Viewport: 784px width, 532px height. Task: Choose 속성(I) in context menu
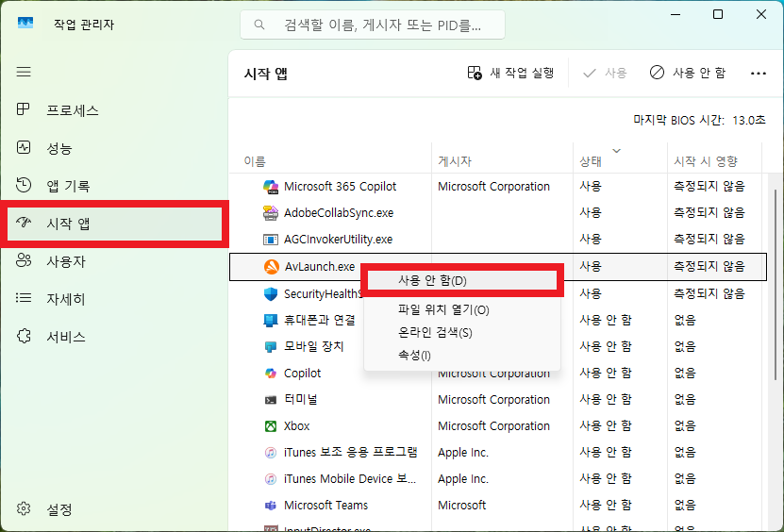click(462, 356)
